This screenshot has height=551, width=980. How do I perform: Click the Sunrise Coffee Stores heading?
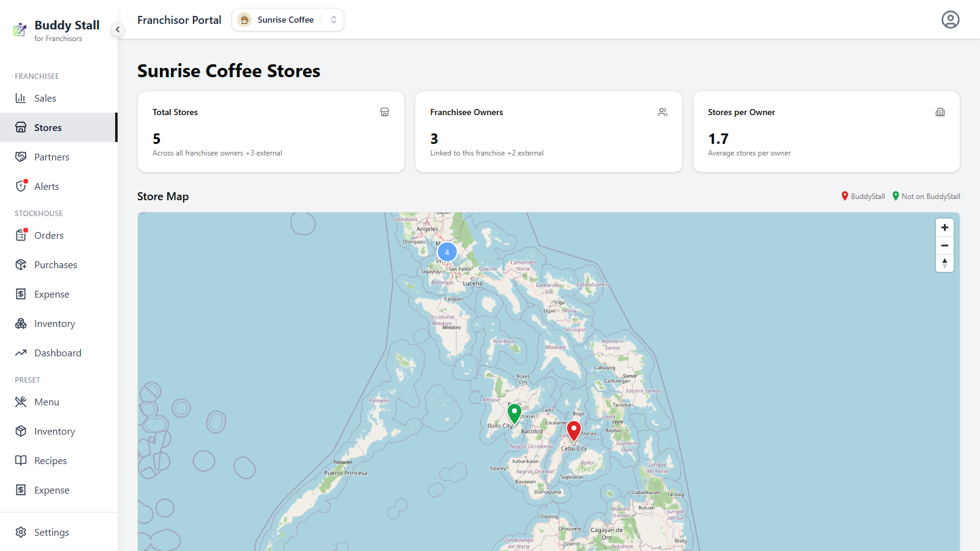228,71
